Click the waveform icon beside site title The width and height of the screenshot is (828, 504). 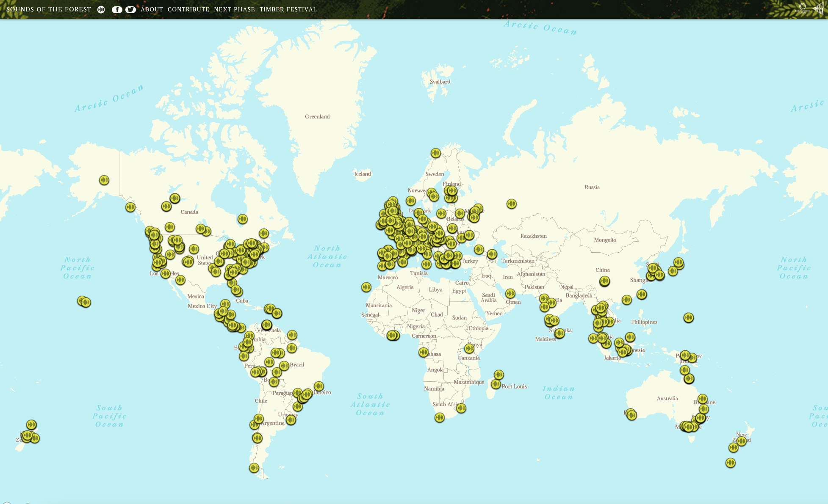click(101, 10)
